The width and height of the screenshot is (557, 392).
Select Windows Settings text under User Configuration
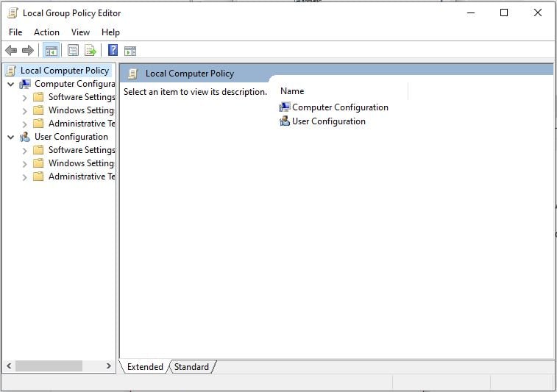tap(81, 163)
